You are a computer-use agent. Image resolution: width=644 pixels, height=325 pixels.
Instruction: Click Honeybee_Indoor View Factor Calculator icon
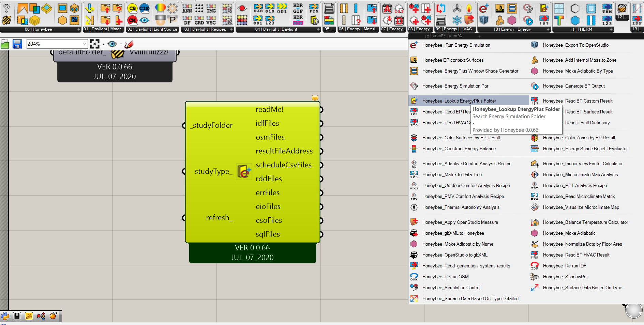[535, 164]
